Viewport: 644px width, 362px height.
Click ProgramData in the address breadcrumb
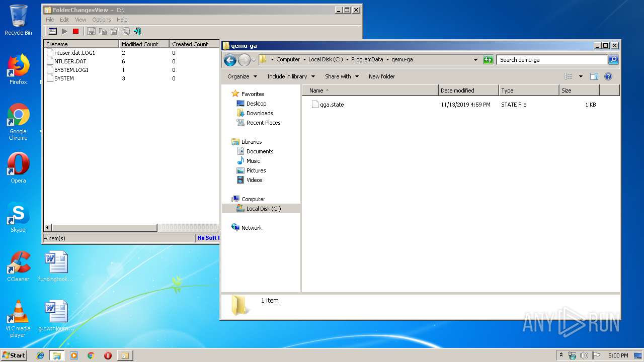click(367, 59)
